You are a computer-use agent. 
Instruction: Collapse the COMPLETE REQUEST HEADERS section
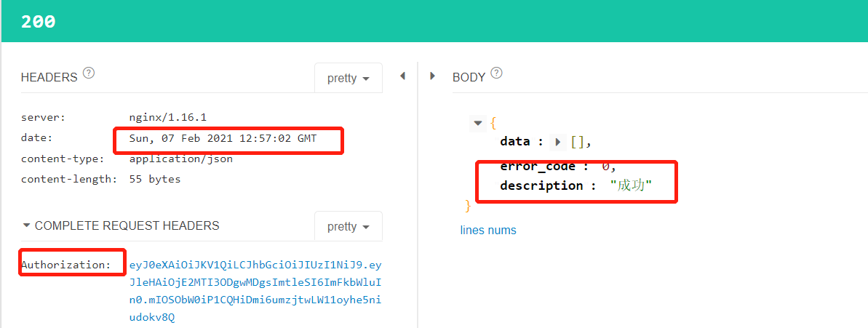point(26,225)
